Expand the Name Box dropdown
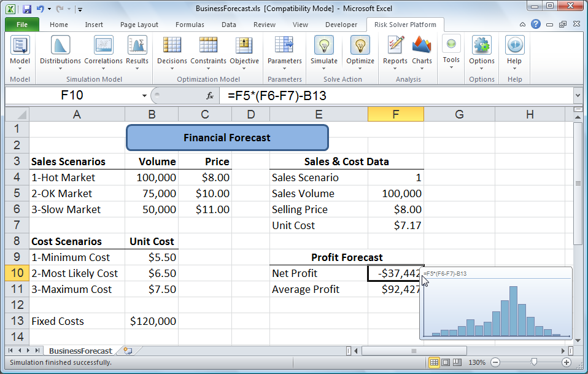 tap(145, 96)
